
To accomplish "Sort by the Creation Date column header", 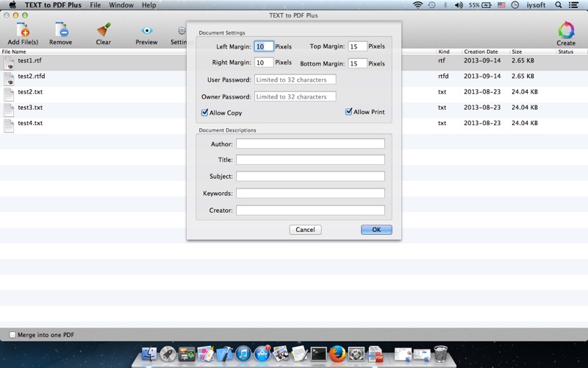I will tap(481, 52).
